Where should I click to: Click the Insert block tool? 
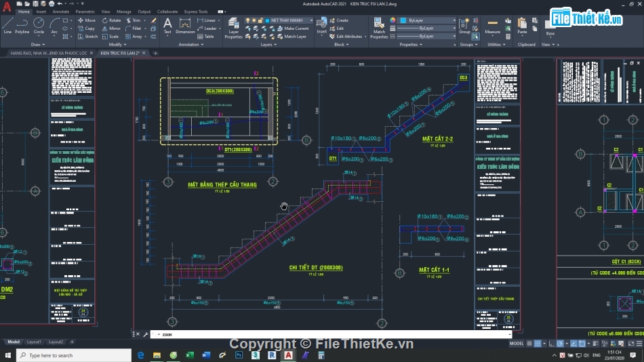click(321, 26)
